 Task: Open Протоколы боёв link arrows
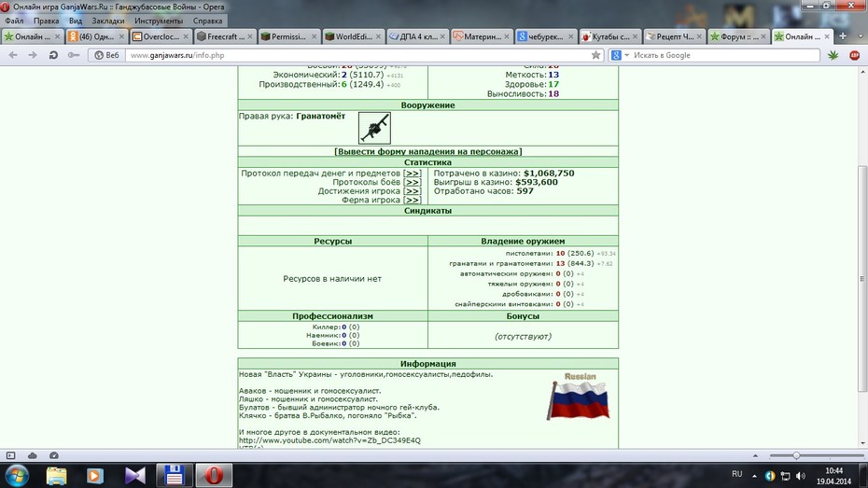(x=412, y=182)
